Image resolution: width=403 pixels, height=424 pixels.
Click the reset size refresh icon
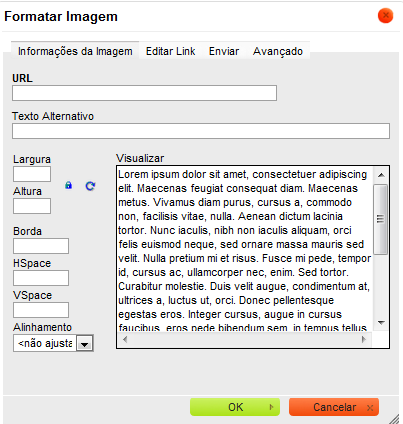[90, 186]
